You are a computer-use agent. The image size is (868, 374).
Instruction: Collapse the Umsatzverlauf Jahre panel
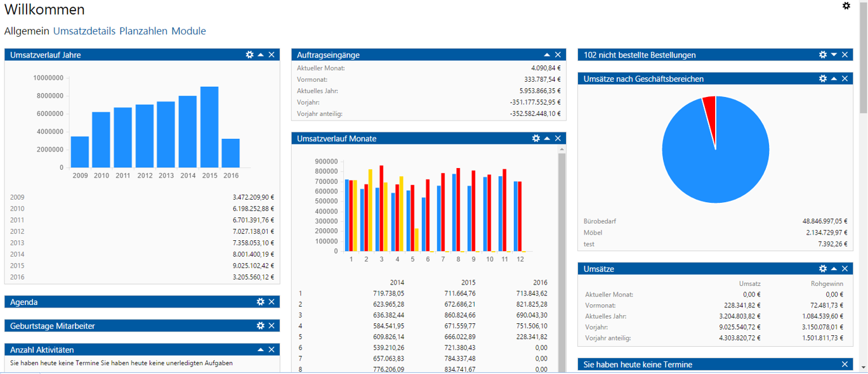[261, 55]
